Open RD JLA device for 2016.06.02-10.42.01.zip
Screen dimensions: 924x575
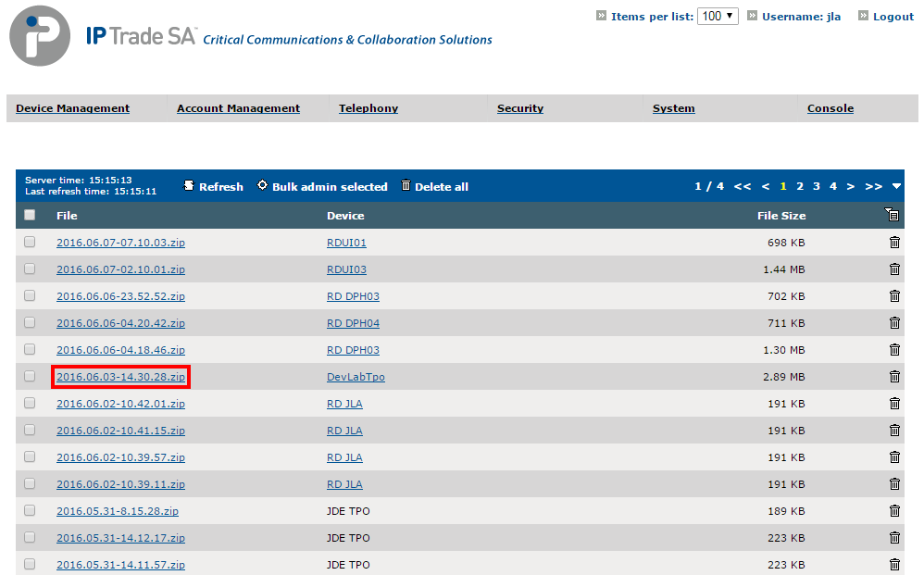tap(344, 404)
